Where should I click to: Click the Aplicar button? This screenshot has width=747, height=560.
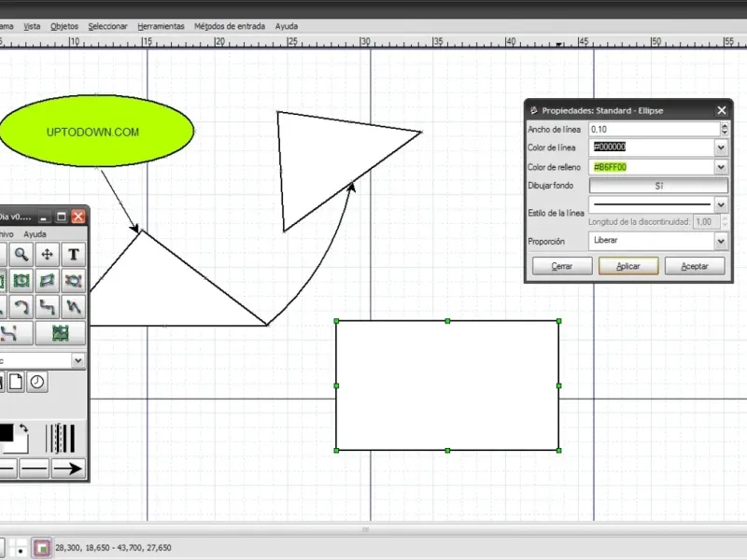(628, 266)
